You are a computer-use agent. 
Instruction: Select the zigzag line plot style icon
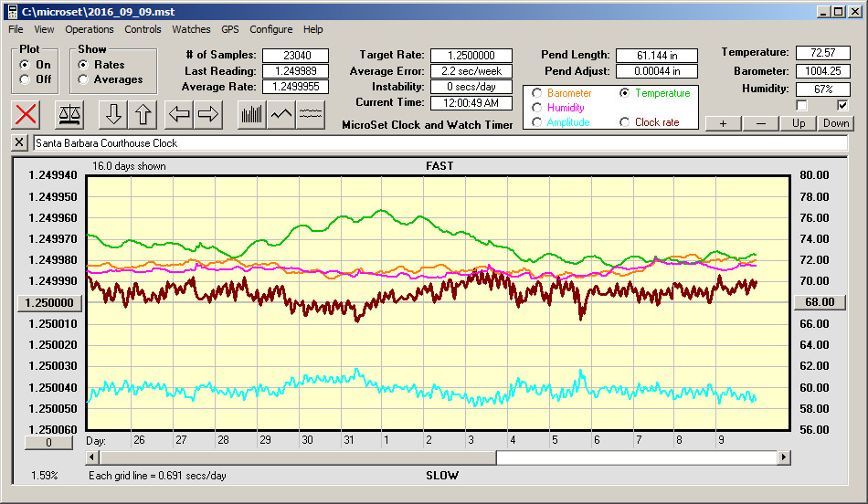click(281, 114)
